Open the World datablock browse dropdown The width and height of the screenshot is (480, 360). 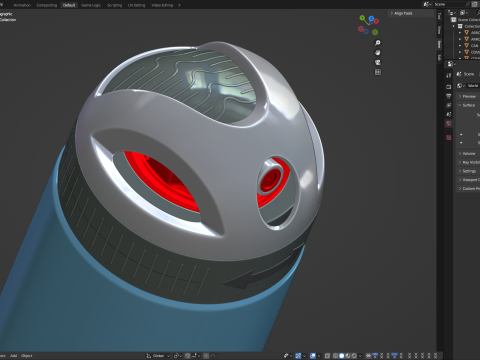(461, 86)
